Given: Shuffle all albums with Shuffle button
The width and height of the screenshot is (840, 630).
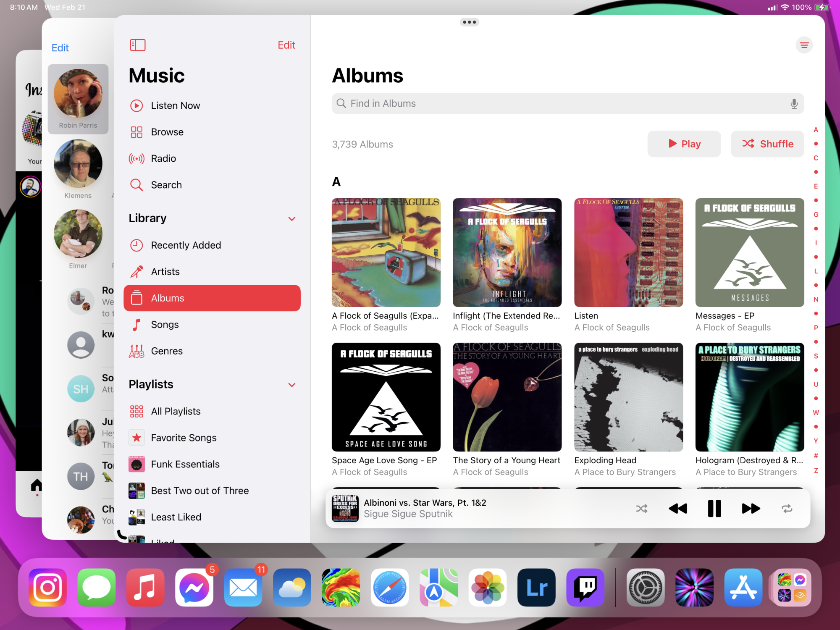Looking at the screenshot, I should coord(767,144).
